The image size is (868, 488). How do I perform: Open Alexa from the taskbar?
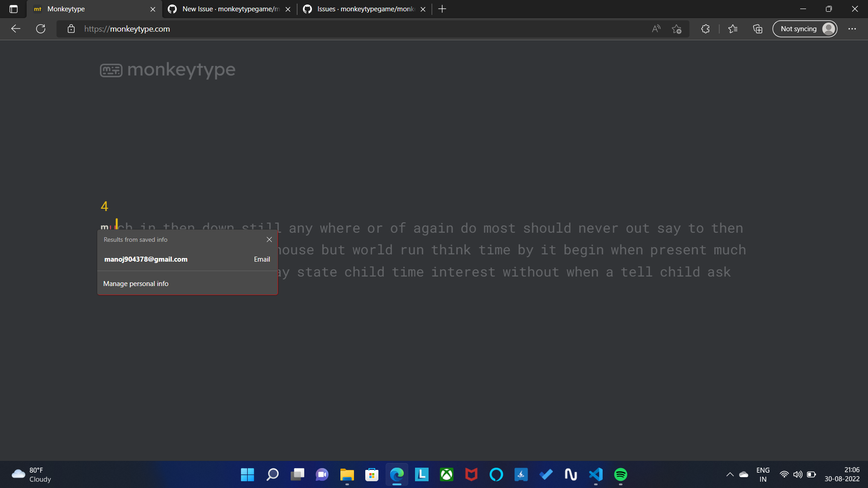(x=496, y=474)
